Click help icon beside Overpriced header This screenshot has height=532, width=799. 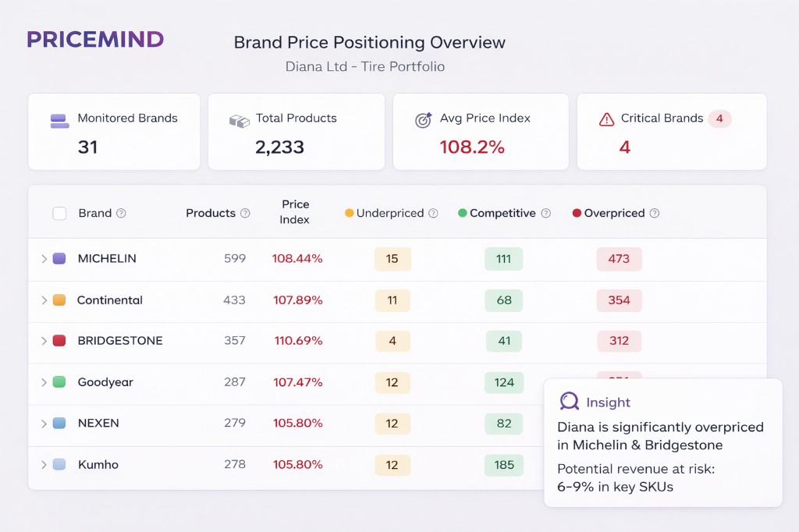tap(655, 214)
